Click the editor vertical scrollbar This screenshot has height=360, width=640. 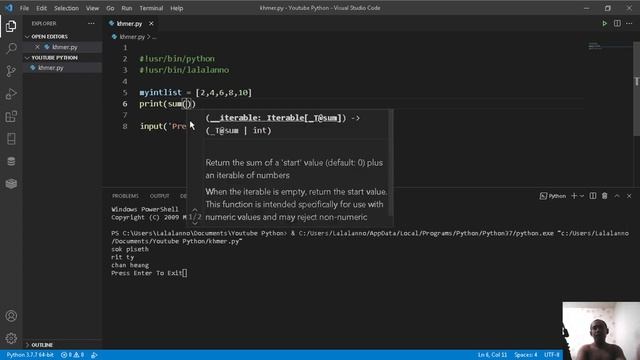(x=636, y=89)
